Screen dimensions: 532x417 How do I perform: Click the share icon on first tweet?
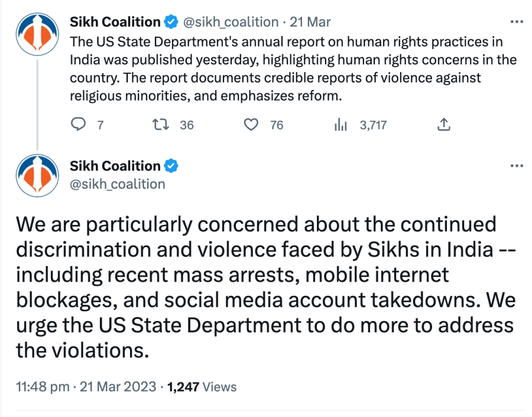click(444, 125)
